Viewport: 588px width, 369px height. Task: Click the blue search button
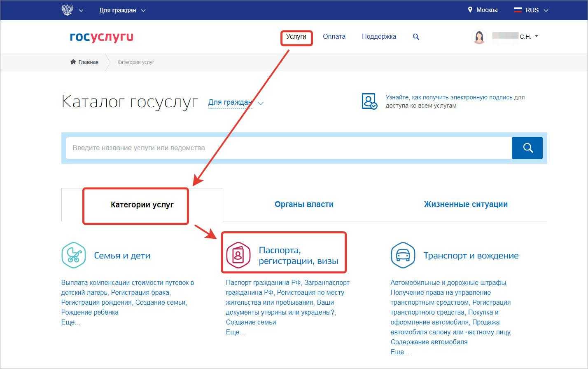click(527, 148)
